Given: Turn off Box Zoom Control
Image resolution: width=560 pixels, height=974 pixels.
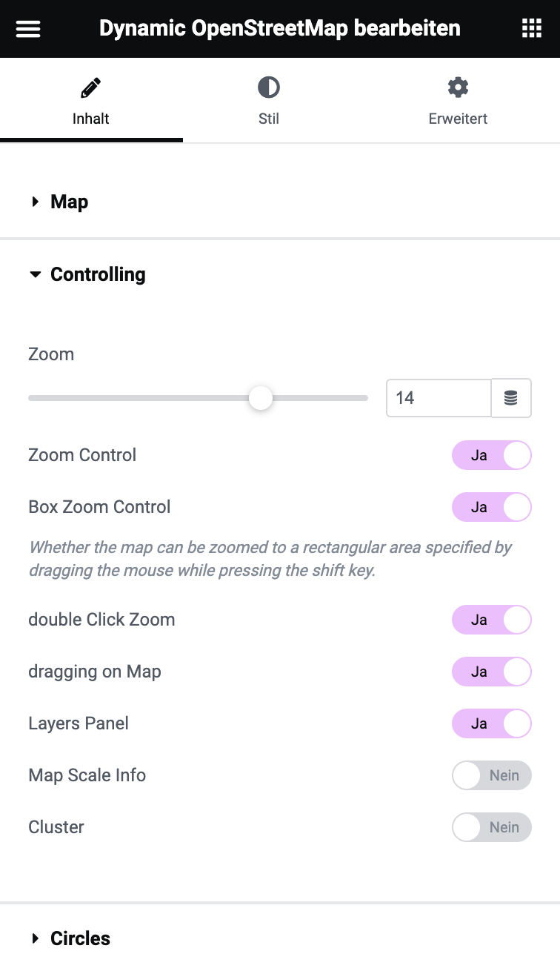Looking at the screenshot, I should (492, 507).
